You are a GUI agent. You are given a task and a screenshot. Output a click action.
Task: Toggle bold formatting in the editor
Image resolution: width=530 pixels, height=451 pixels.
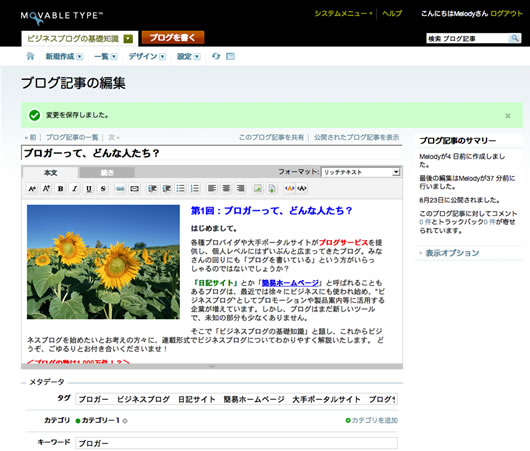click(x=61, y=189)
